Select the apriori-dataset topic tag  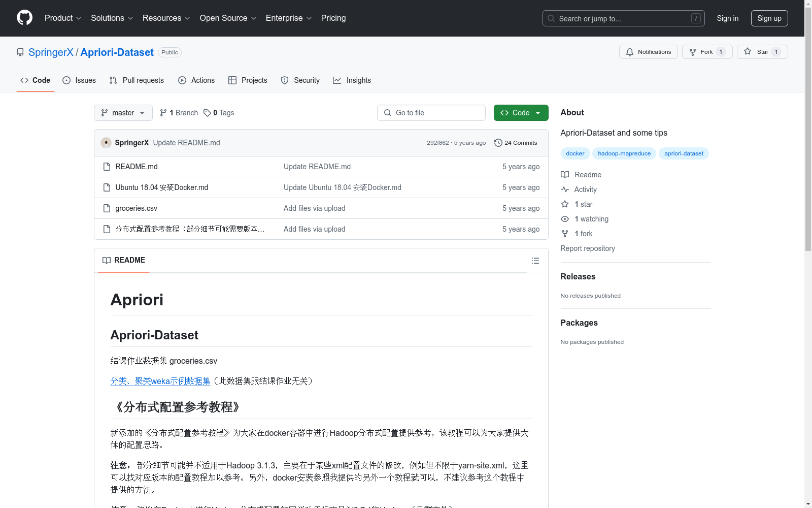tap(684, 153)
